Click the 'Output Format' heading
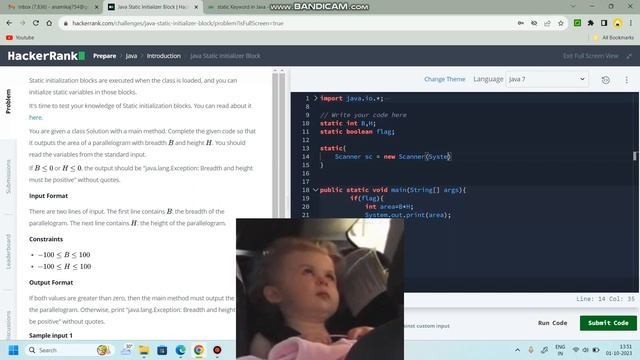This screenshot has height=360, width=640. click(x=51, y=282)
